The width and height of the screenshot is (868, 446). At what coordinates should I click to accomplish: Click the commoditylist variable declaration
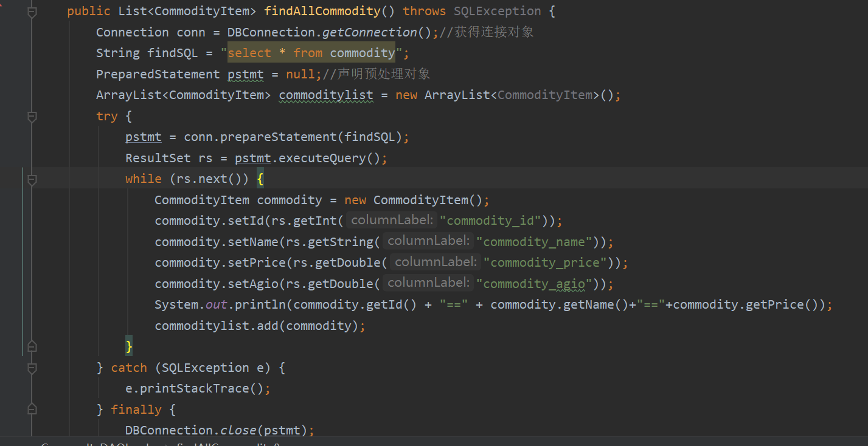point(326,95)
